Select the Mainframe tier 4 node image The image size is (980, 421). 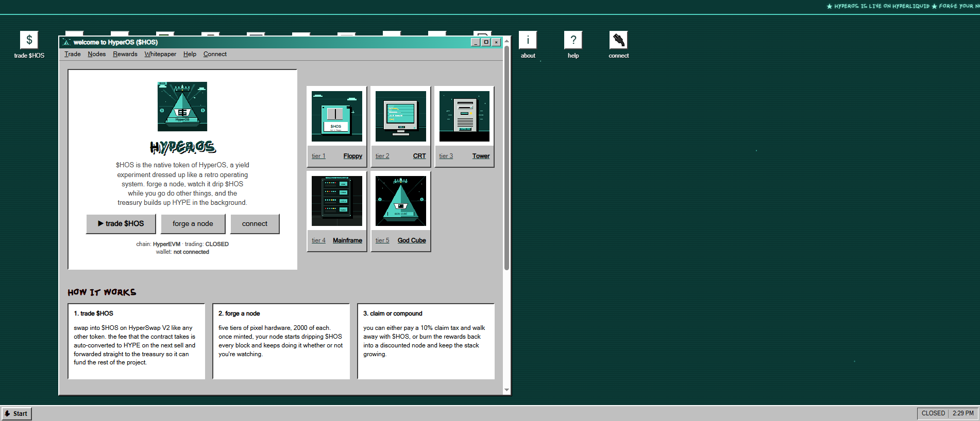pos(337,201)
